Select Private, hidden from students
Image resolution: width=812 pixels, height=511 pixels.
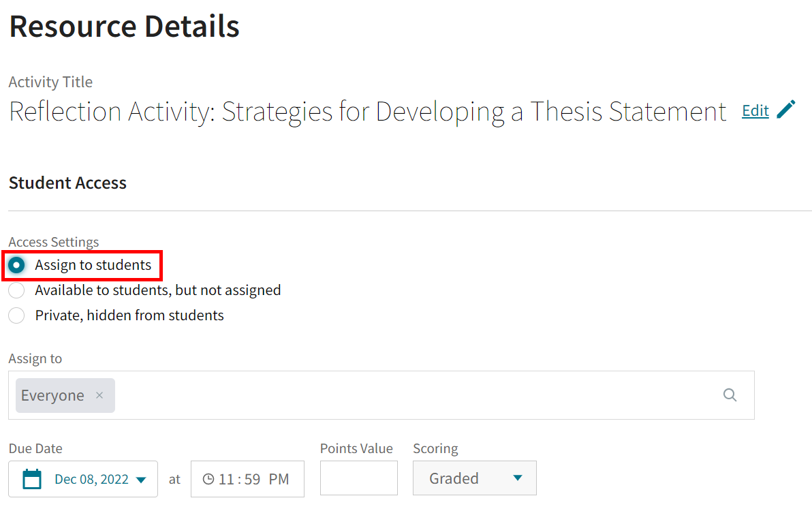pos(16,315)
